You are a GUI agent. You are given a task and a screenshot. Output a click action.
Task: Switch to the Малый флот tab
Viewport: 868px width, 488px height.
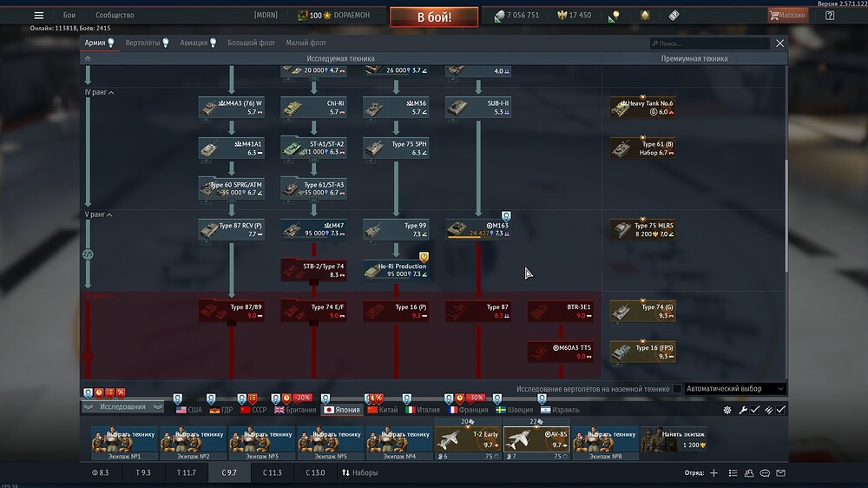(x=306, y=43)
